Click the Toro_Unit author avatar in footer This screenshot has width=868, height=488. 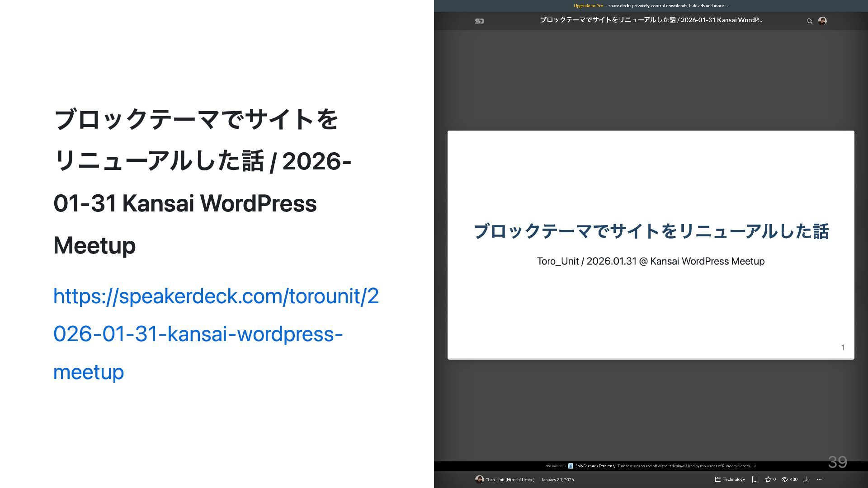479,479
